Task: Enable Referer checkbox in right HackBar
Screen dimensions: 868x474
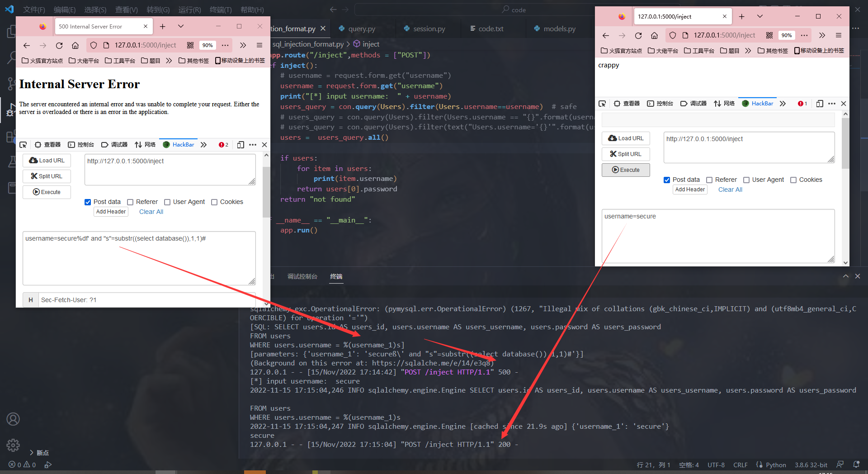Action: pos(709,180)
